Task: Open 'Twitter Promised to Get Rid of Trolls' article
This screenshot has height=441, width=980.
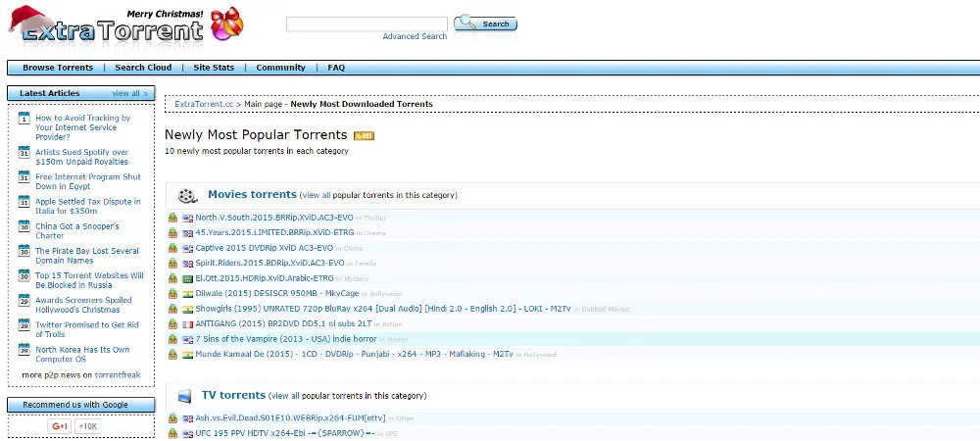Action: pos(87,329)
